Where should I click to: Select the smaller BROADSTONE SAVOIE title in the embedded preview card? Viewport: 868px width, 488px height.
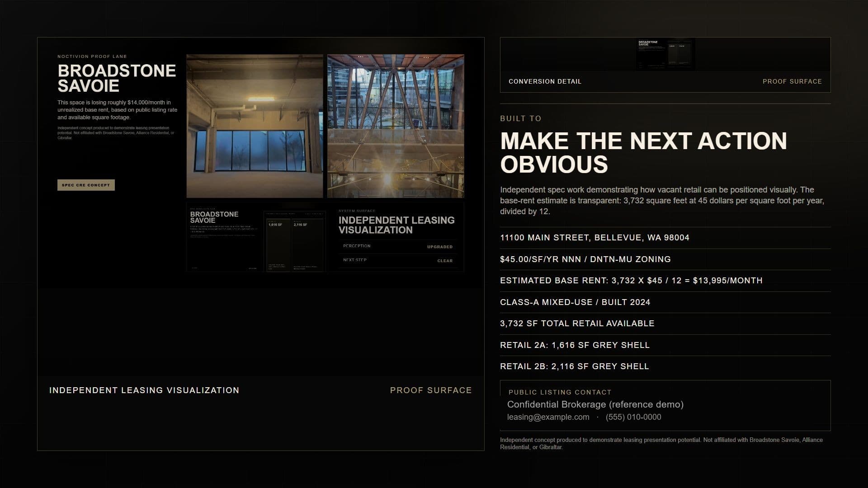point(214,217)
